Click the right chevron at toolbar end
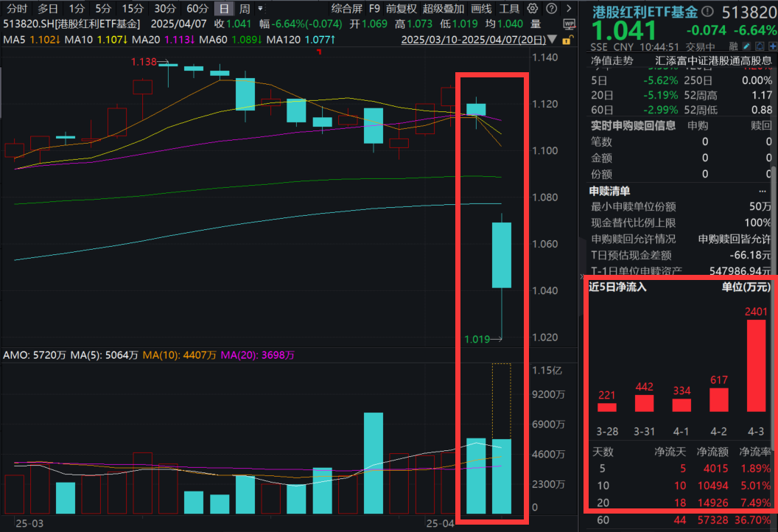778x532 pixels. pos(569,8)
